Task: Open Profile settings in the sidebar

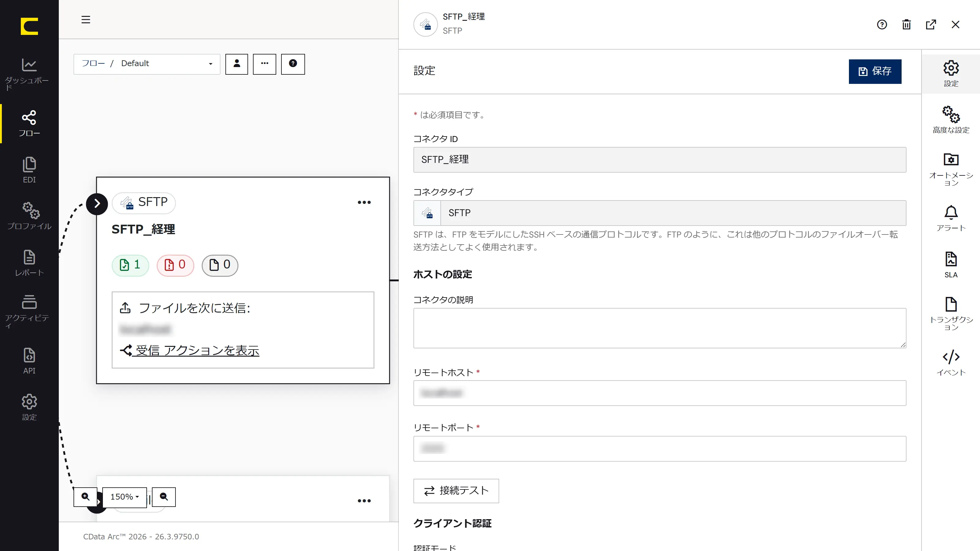Action: point(29,216)
